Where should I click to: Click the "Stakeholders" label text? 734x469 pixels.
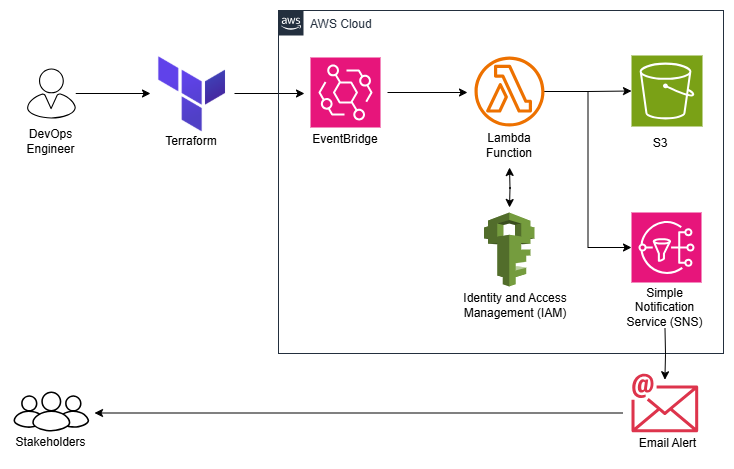point(51,441)
